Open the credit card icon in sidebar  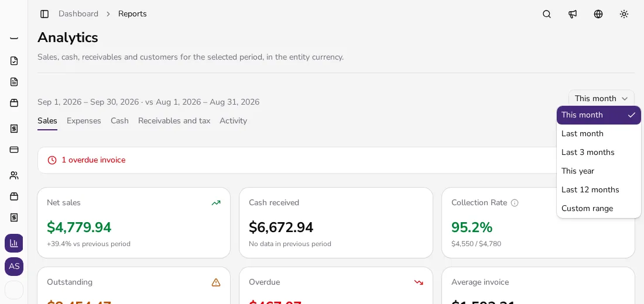pyautogui.click(x=14, y=149)
